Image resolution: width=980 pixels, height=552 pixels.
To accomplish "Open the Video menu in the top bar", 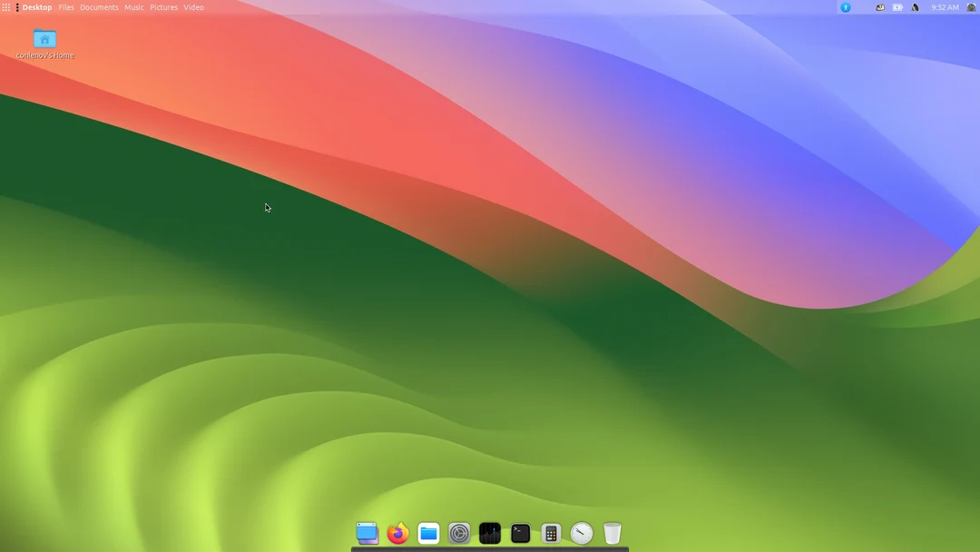I will 193,6.
